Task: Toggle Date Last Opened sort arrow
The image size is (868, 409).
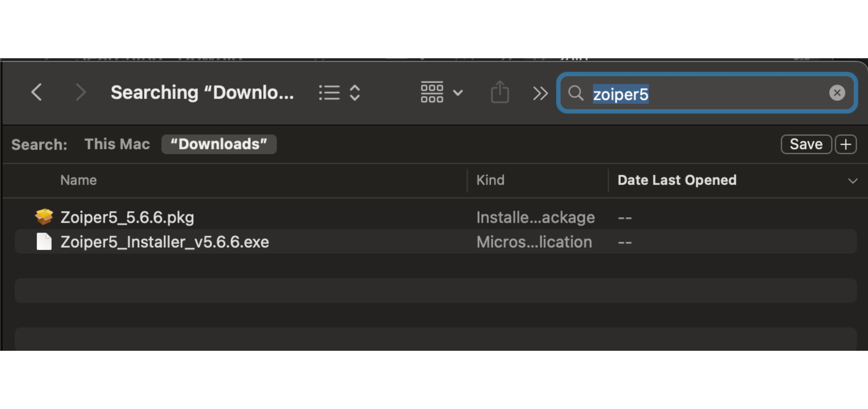Action: tap(853, 181)
